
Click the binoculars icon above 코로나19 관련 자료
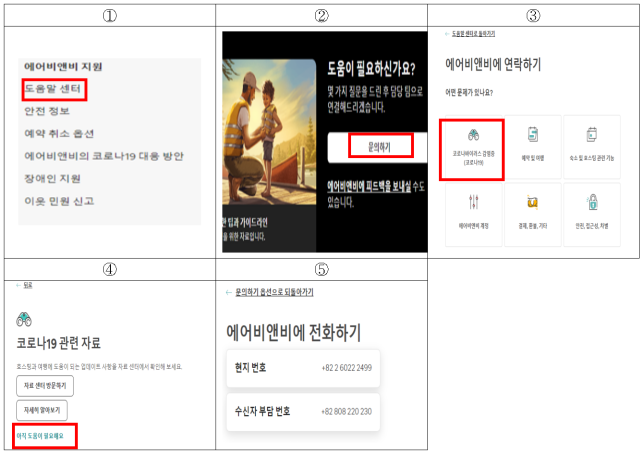[24, 319]
